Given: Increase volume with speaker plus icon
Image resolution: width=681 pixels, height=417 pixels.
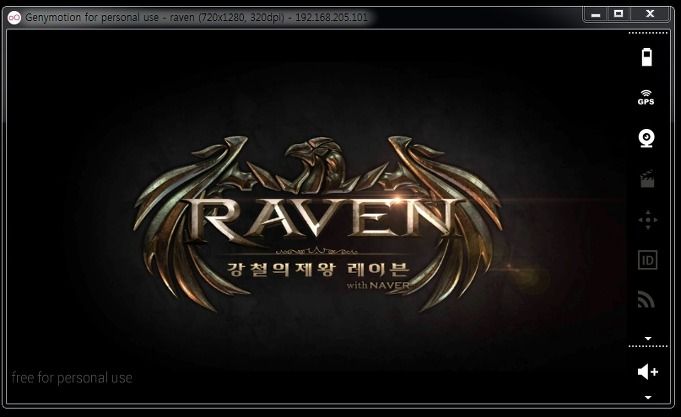Looking at the screenshot, I should (648, 372).
